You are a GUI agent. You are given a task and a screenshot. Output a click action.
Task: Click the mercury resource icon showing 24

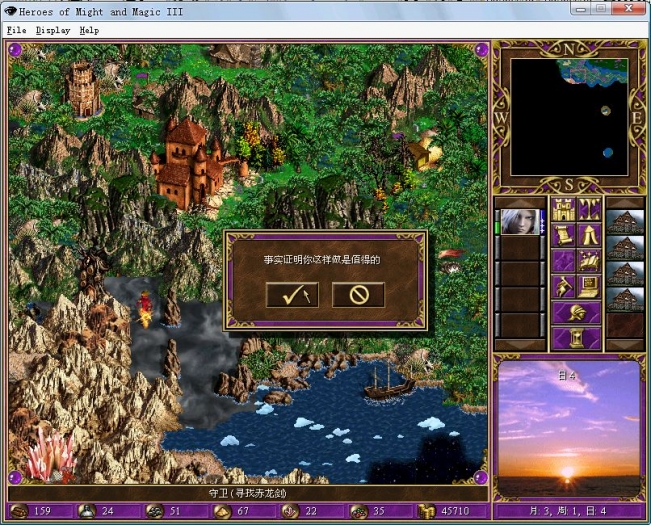coord(86,511)
